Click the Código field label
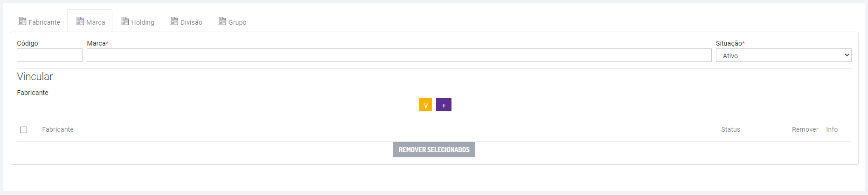The width and height of the screenshot is (868, 195). coord(28,43)
